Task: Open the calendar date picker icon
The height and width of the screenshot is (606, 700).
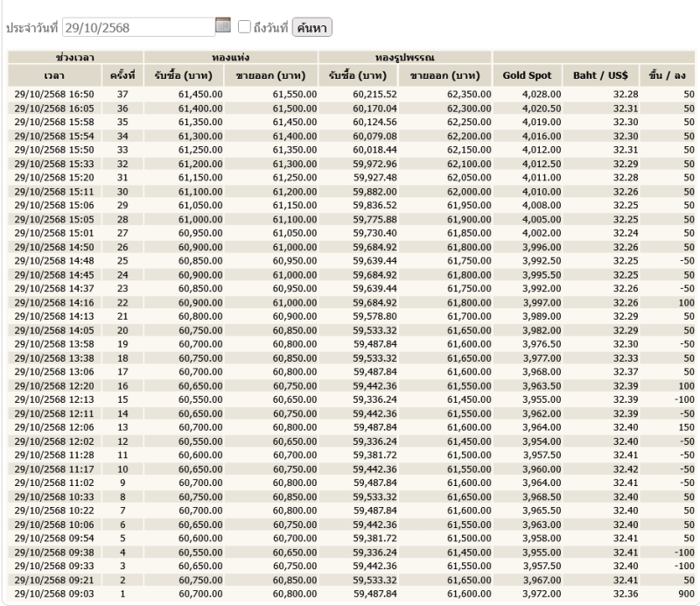Action: pos(223,27)
